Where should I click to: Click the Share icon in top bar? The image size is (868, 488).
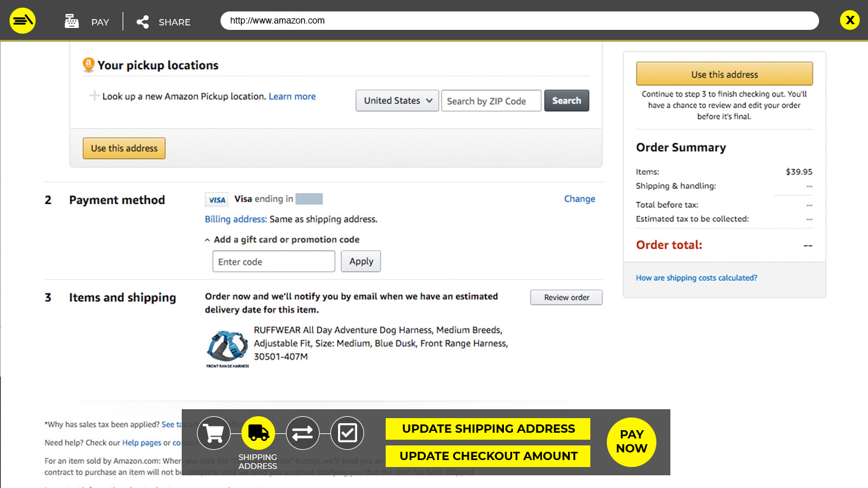tap(143, 22)
